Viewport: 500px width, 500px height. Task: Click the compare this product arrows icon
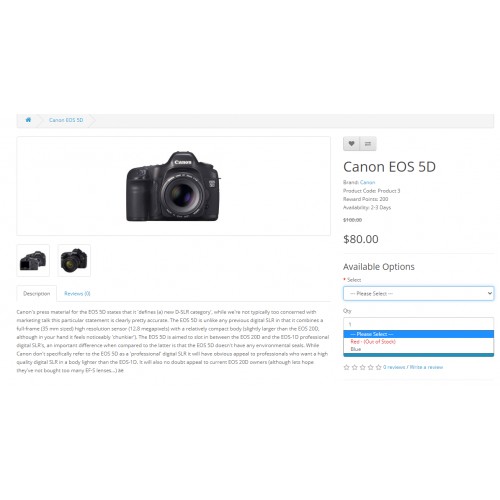pyautogui.click(x=368, y=144)
